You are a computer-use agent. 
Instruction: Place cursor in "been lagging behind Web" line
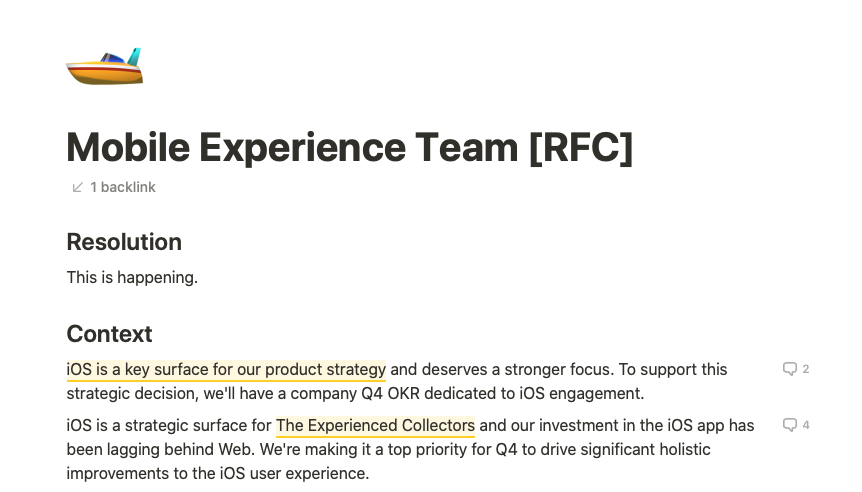click(x=389, y=450)
